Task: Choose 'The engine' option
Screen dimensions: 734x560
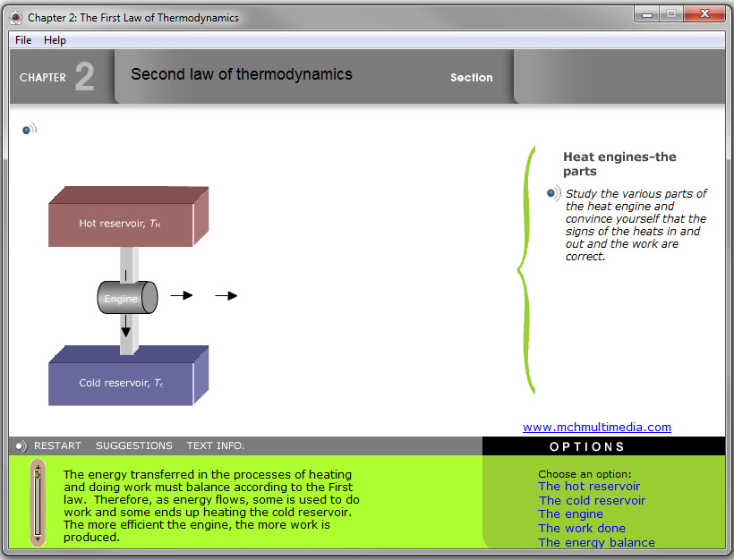Action: point(570,514)
